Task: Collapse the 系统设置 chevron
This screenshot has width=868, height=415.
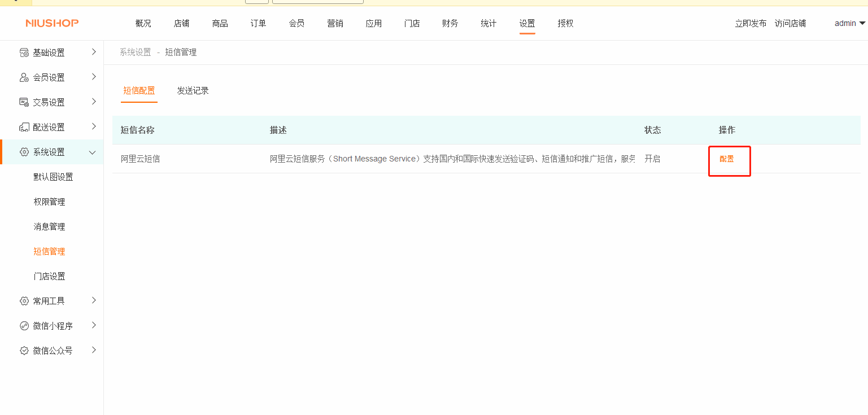Action: pos(93,152)
